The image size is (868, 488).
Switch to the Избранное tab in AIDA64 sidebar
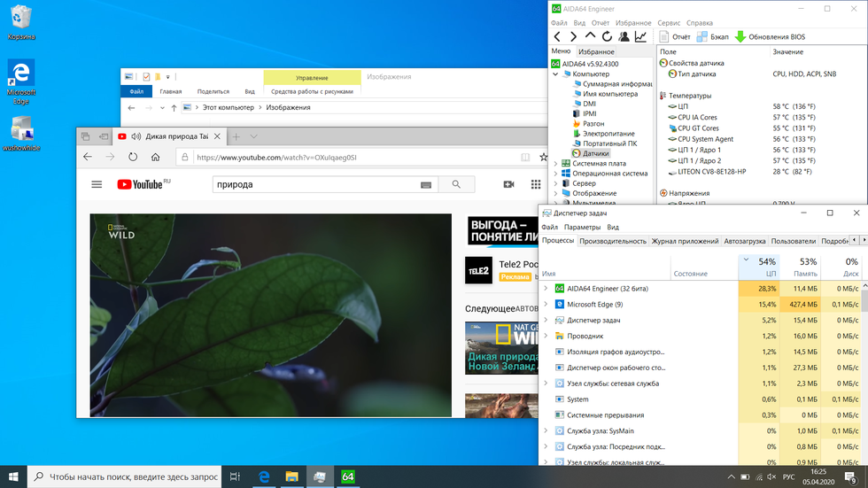[595, 51]
